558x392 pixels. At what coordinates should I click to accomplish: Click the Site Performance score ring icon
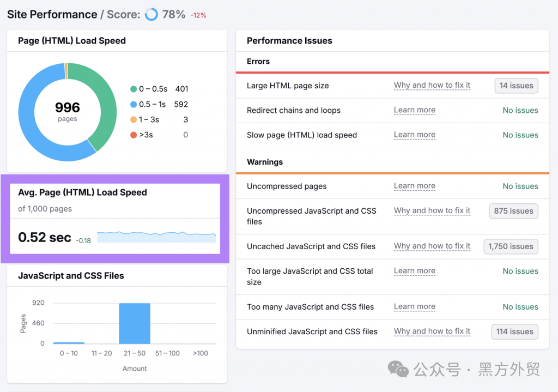click(151, 15)
